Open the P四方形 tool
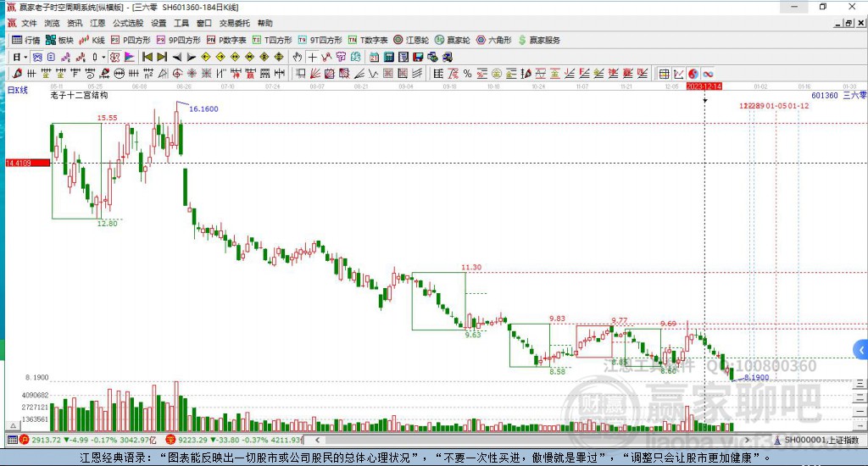This screenshot has width=868, height=466. (x=131, y=40)
